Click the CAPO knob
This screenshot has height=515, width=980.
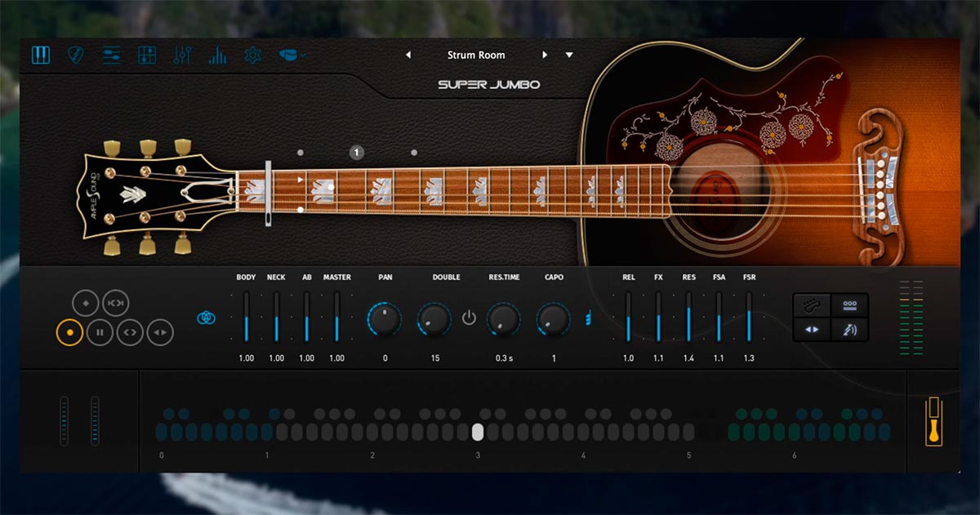tap(554, 318)
